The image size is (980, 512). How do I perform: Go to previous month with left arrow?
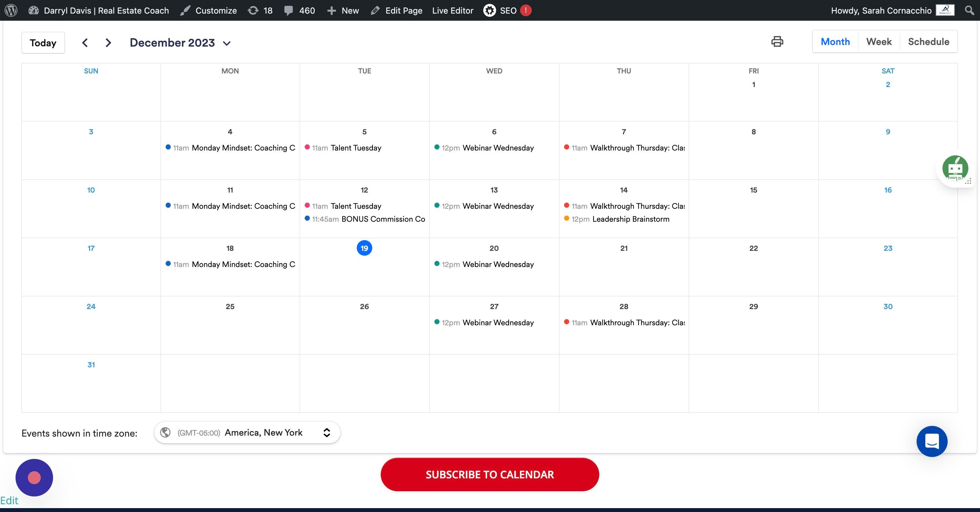point(85,43)
